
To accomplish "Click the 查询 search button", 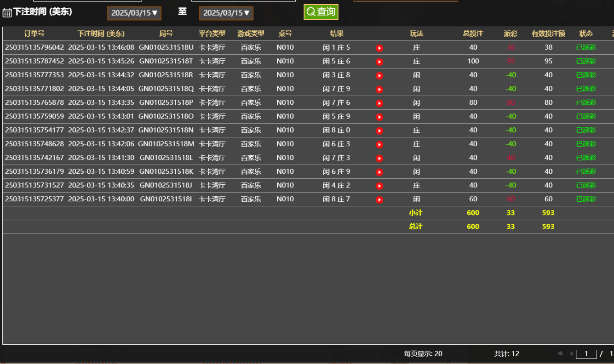I will (321, 12).
